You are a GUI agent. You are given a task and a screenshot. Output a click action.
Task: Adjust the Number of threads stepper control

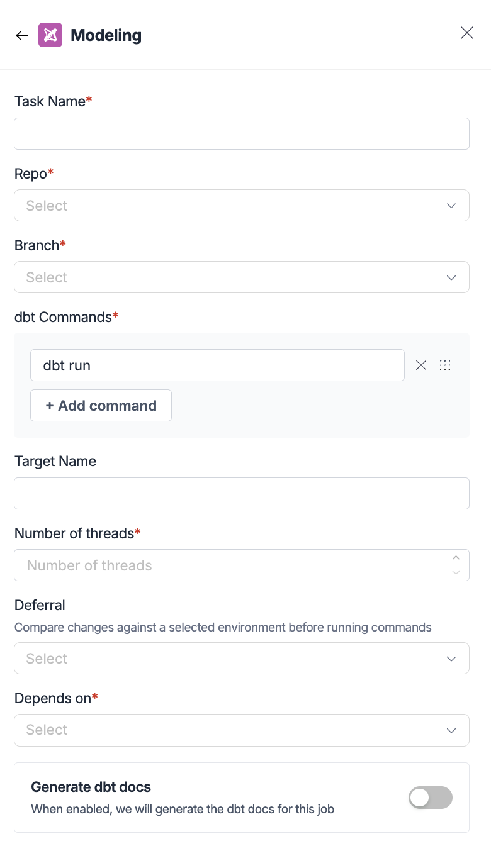pos(456,565)
